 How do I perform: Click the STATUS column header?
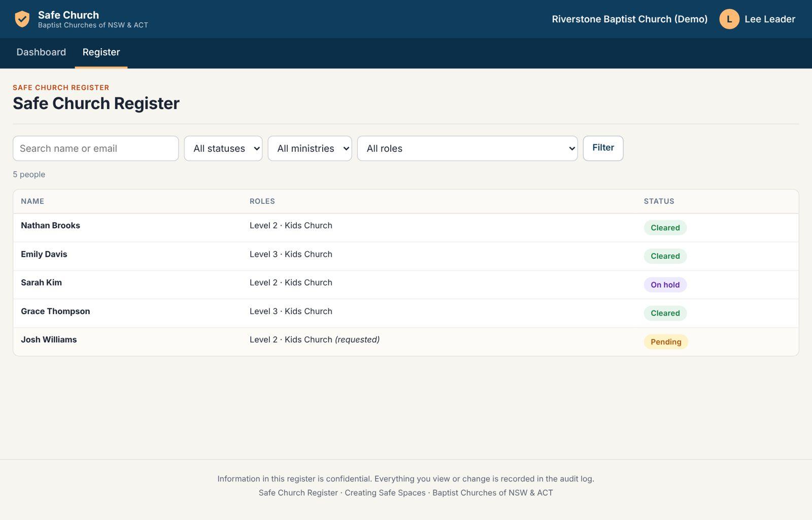[x=659, y=201]
